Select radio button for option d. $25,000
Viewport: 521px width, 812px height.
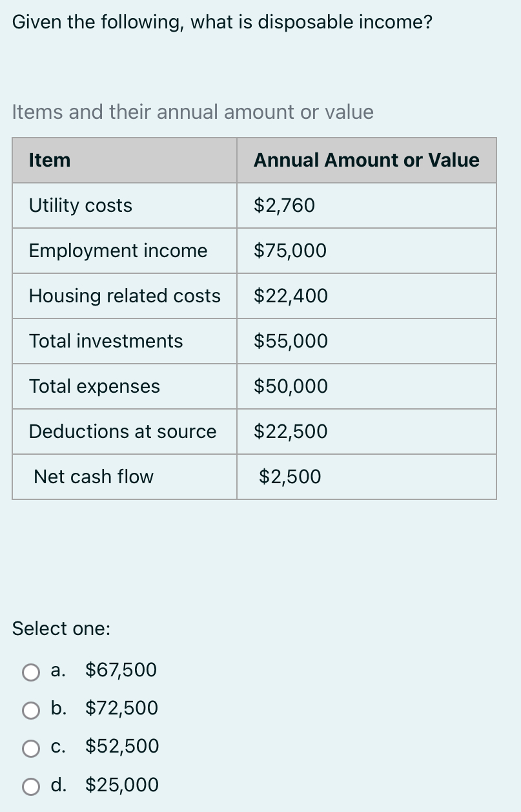30,787
